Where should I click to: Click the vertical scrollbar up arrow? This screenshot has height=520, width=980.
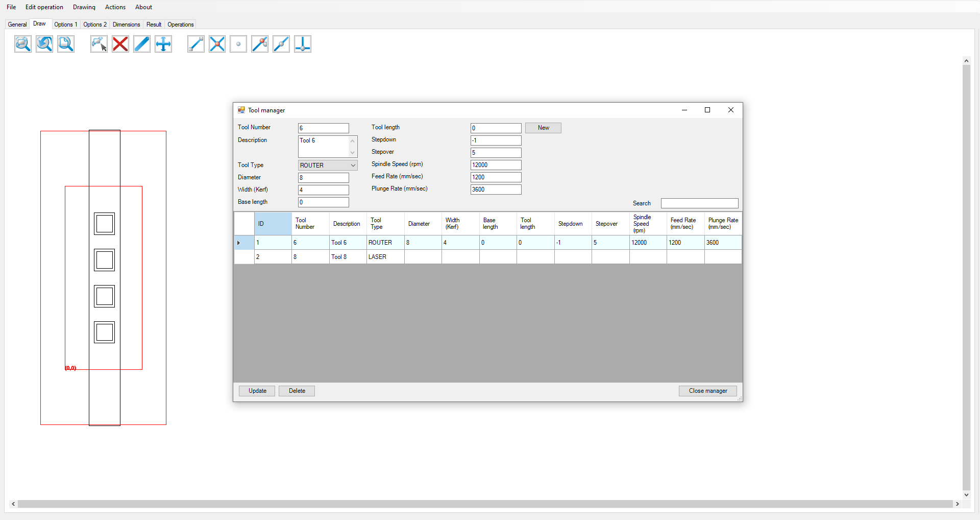[x=966, y=61]
